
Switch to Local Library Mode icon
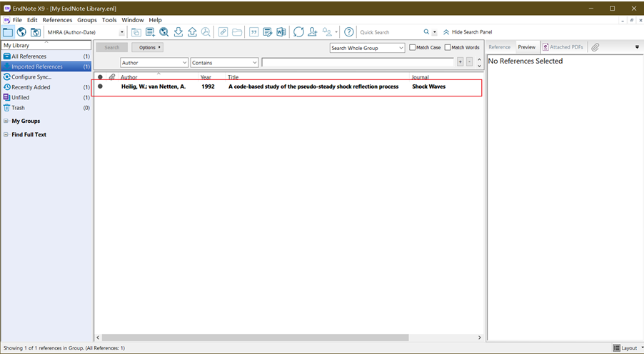[8, 32]
